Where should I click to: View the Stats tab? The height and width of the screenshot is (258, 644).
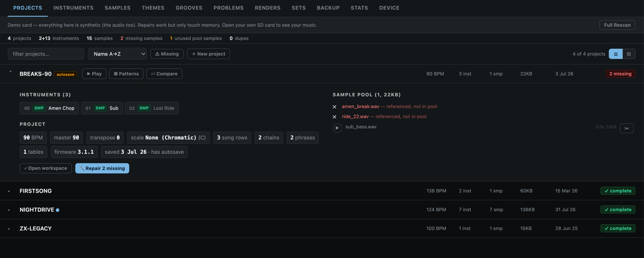click(x=359, y=8)
